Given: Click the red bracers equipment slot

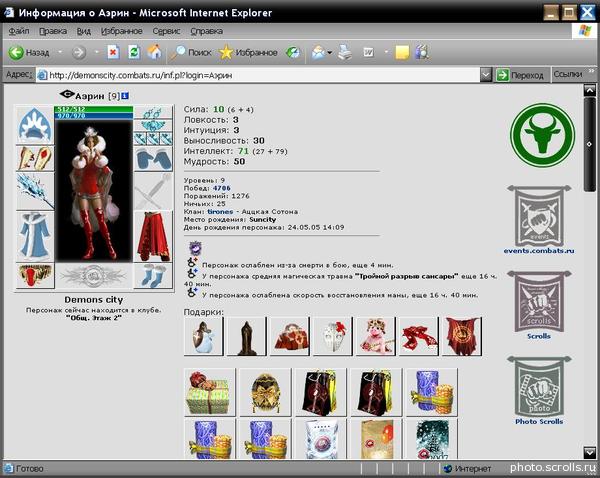Looking at the screenshot, I should (34, 158).
